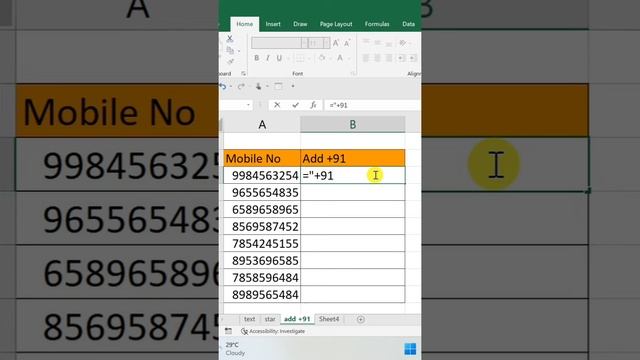Align text left
The width and height of the screenshot is (640, 360).
tap(366, 58)
